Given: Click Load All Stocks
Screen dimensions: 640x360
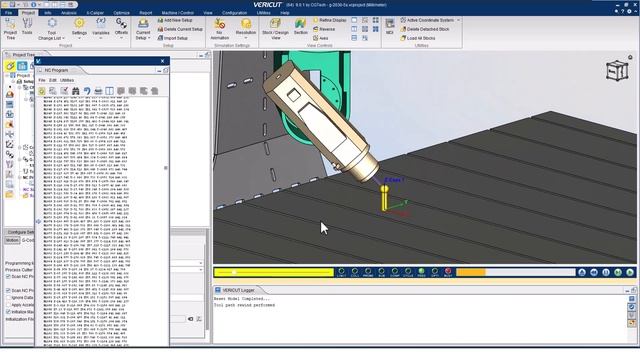Looking at the screenshot, I should (418, 38).
